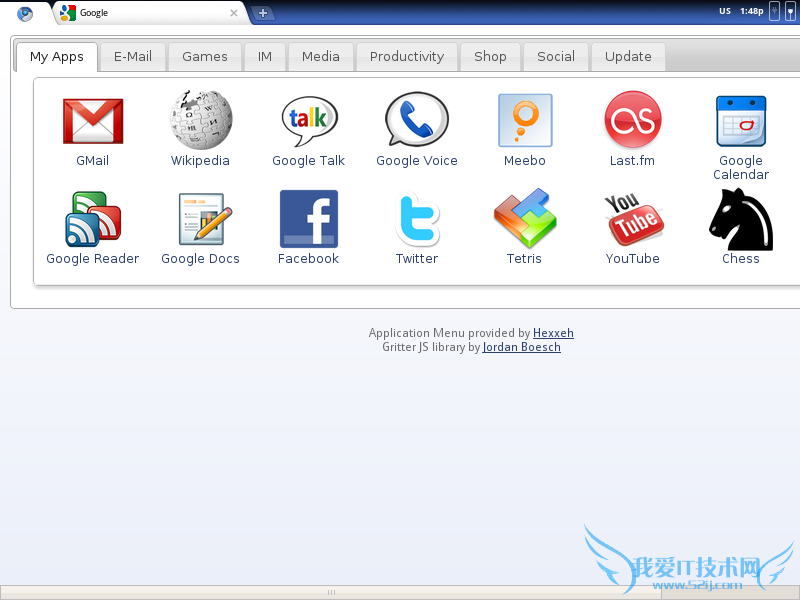Launch the Wikipedia globe icon

click(x=201, y=119)
